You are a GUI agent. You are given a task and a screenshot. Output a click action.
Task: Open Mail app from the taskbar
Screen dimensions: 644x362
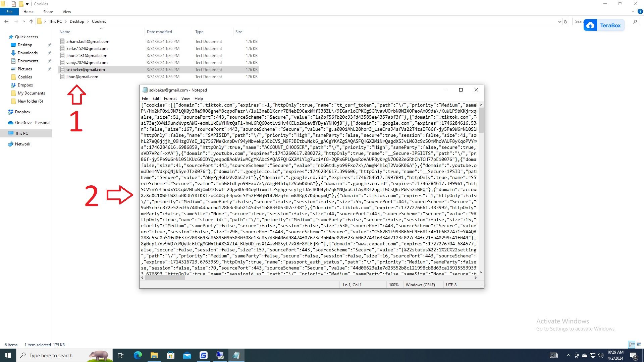(x=187, y=355)
